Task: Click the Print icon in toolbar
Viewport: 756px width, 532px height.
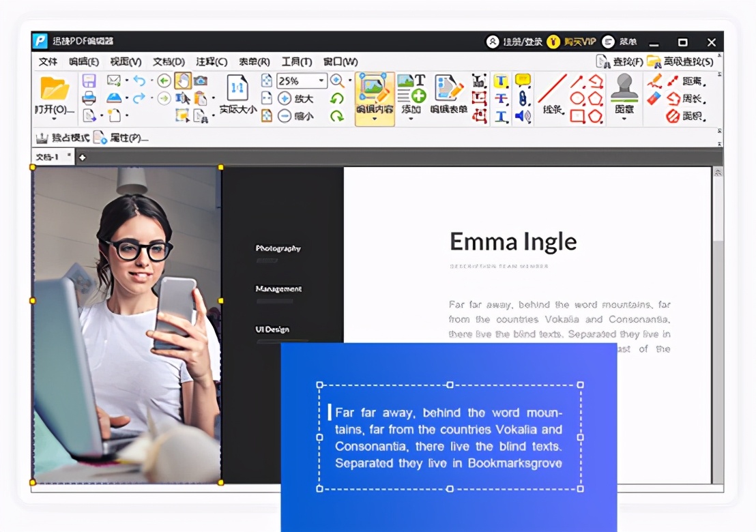Action: (89, 98)
